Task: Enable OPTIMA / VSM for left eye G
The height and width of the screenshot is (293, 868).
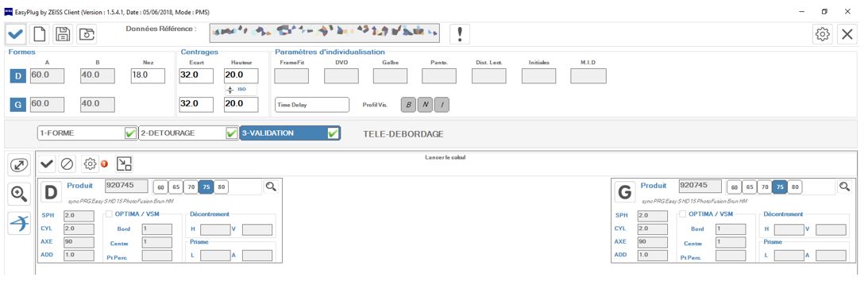Action: tap(683, 214)
